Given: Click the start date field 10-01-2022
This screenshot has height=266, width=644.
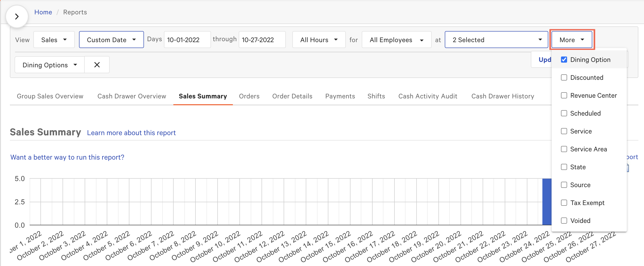Looking at the screenshot, I should (x=187, y=40).
